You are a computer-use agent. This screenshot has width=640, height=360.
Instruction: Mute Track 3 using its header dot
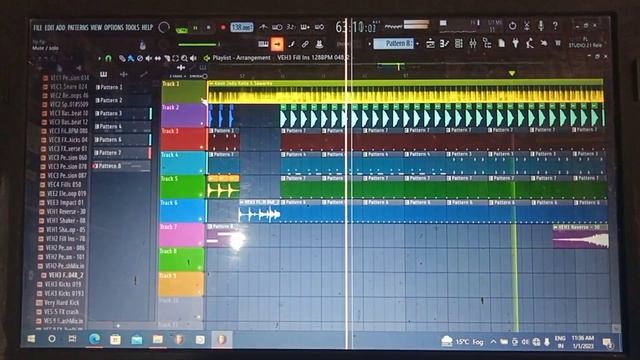click(201, 147)
